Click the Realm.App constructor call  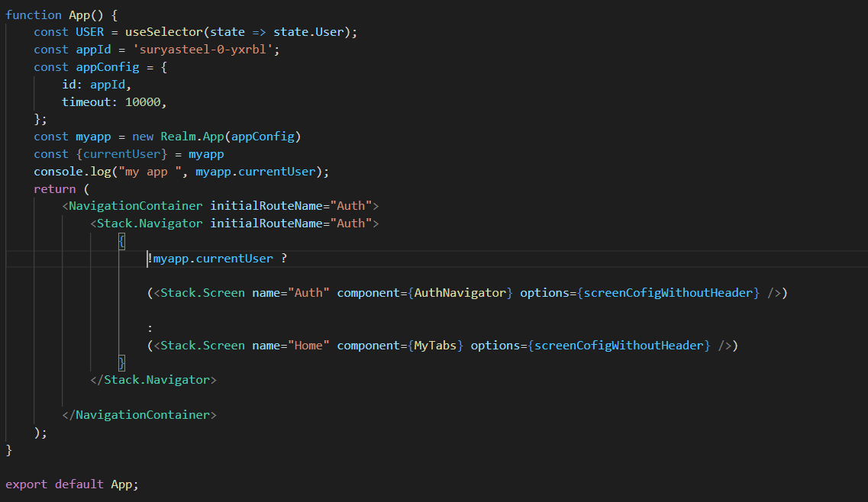coord(192,137)
